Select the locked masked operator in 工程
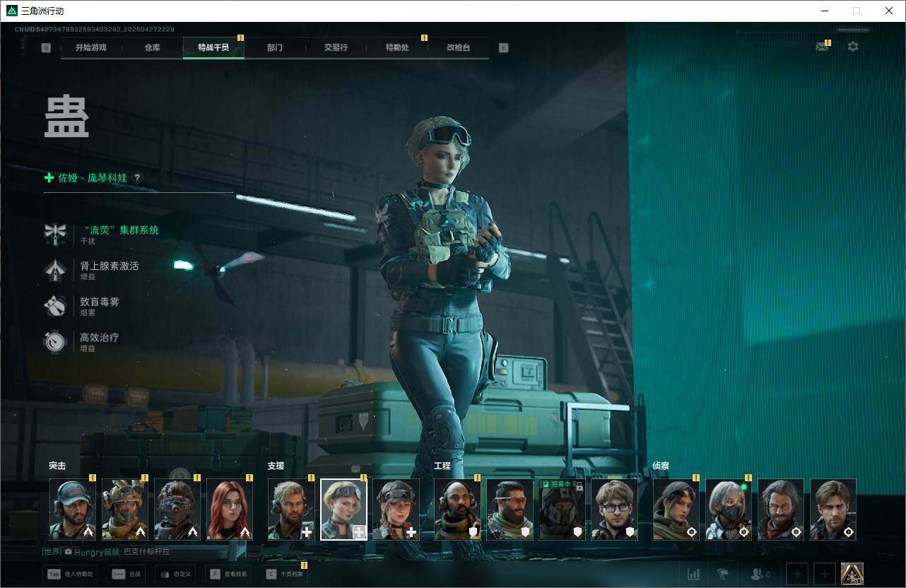906x588 pixels. (x=562, y=510)
